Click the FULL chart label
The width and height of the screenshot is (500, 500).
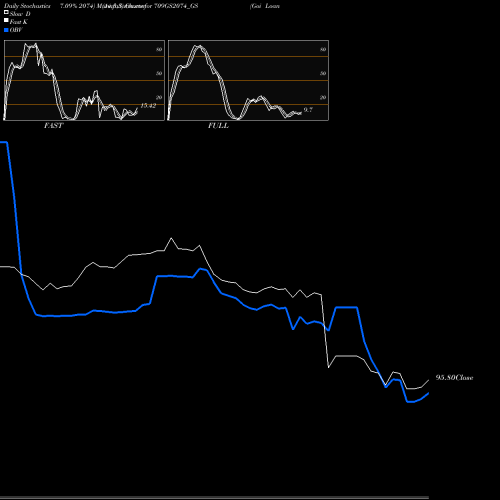click(218, 126)
